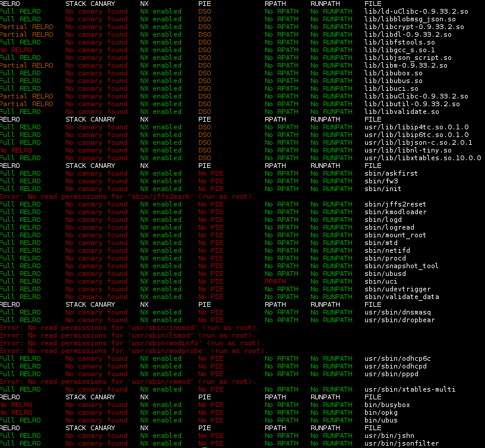Screen dimensions: 485x448
Task: Select the sbin/validate_data file name
Action: point(401,297)
